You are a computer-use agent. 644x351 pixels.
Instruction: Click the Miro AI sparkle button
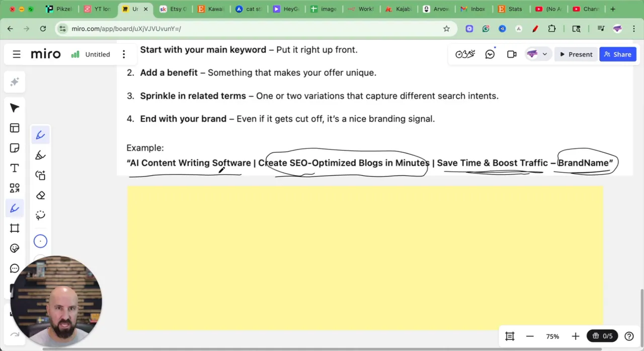coord(15,82)
